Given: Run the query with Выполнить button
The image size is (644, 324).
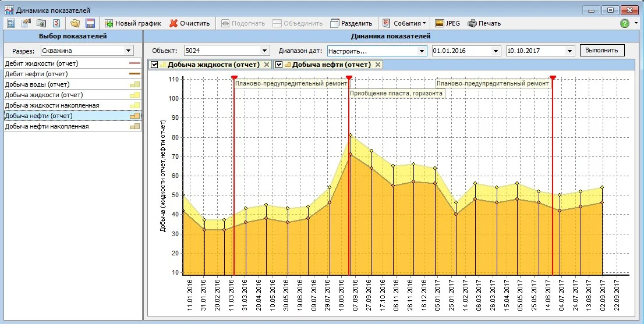Looking at the screenshot, I should point(601,51).
